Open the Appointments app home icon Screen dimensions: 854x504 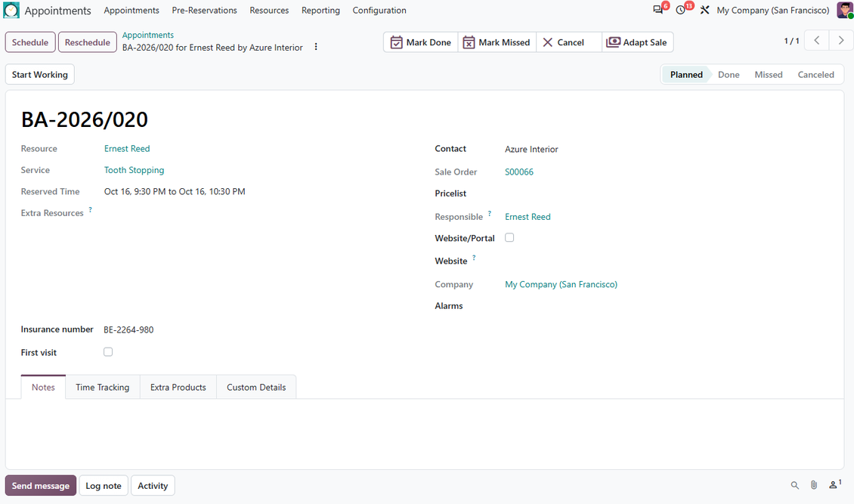coord(11,11)
